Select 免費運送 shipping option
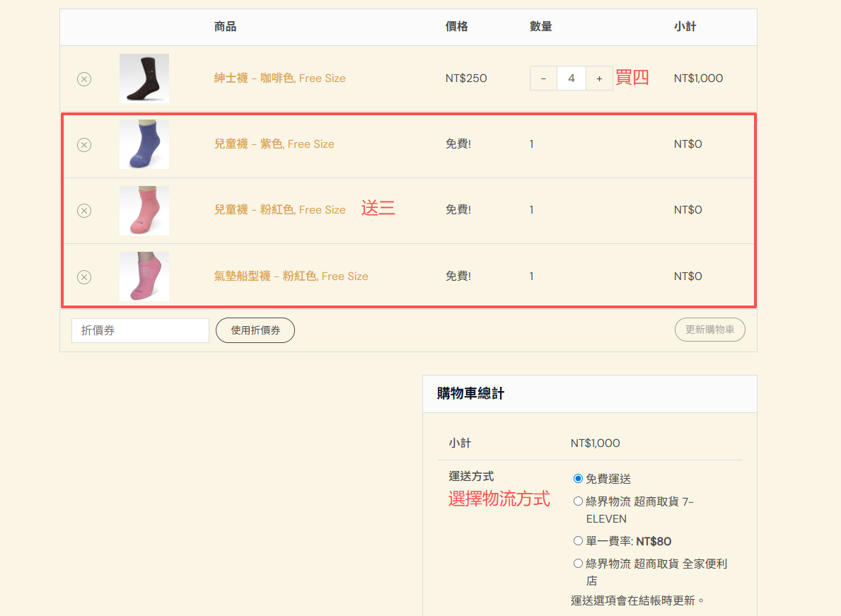 [x=578, y=479]
